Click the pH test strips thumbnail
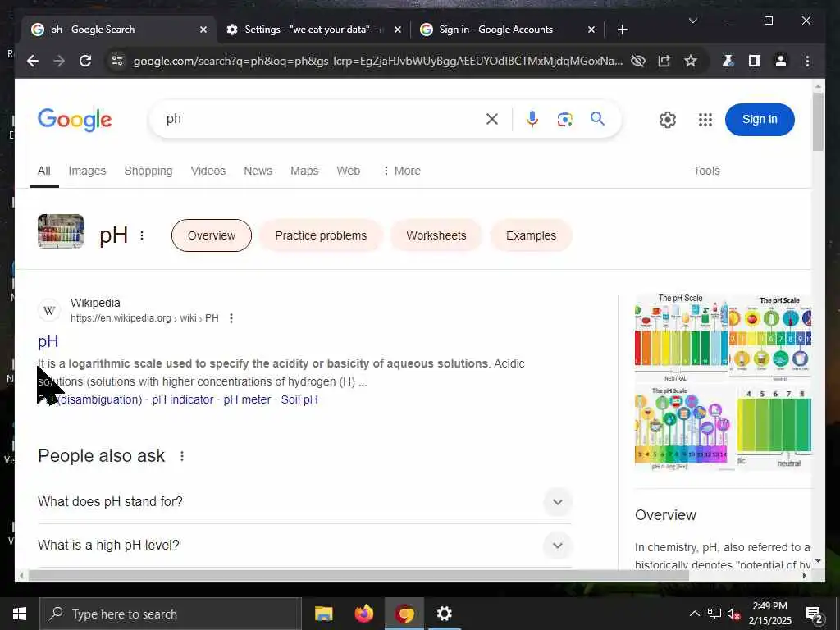The width and height of the screenshot is (840, 630). (x=61, y=231)
